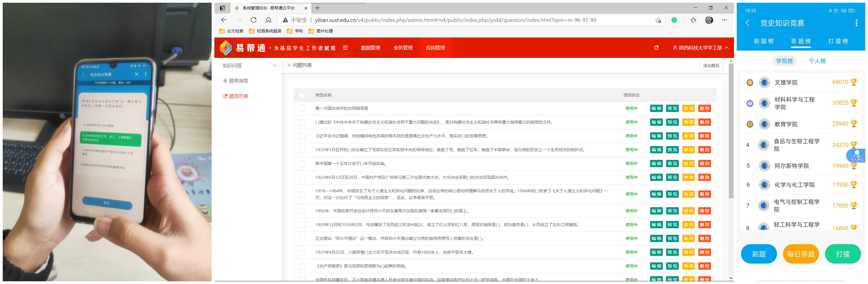Click the browser refresh icon
The image size is (868, 284).
click(253, 20)
